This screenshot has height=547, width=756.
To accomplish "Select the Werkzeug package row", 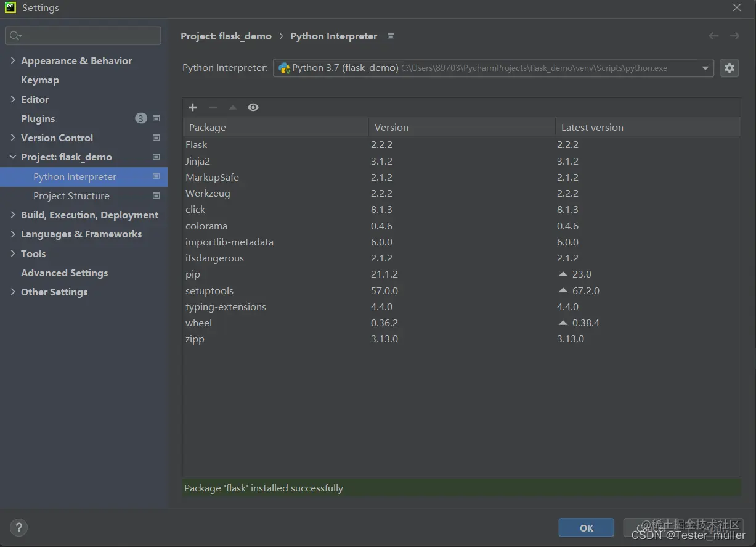I will (x=461, y=194).
